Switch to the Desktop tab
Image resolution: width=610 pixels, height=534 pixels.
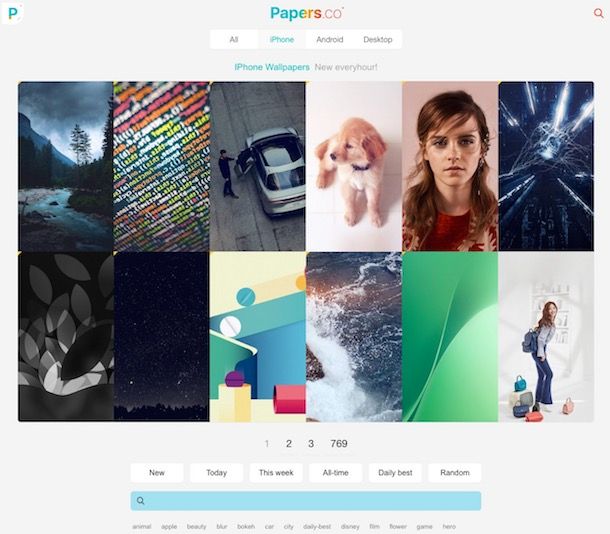point(377,39)
